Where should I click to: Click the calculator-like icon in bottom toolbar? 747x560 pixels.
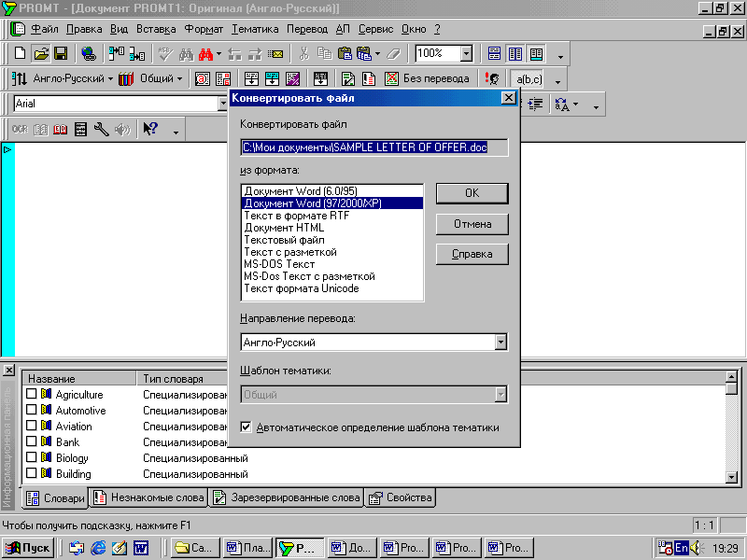click(x=80, y=129)
